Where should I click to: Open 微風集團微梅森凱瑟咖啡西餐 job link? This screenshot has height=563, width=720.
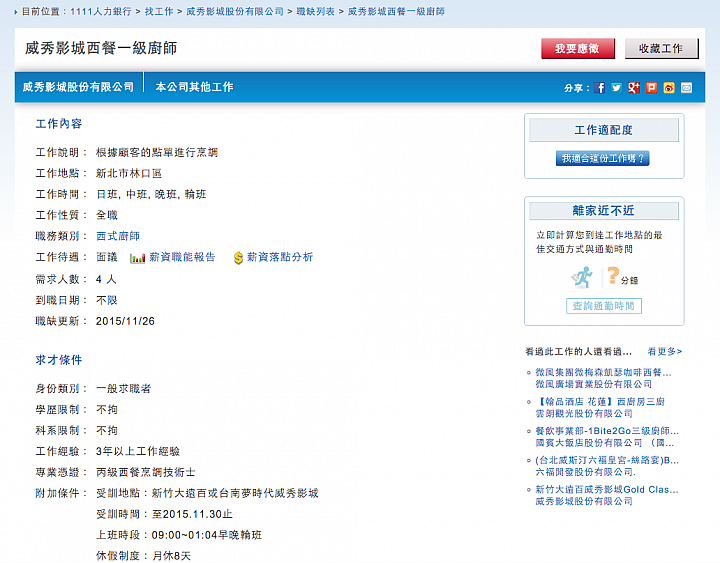[603, 372]
